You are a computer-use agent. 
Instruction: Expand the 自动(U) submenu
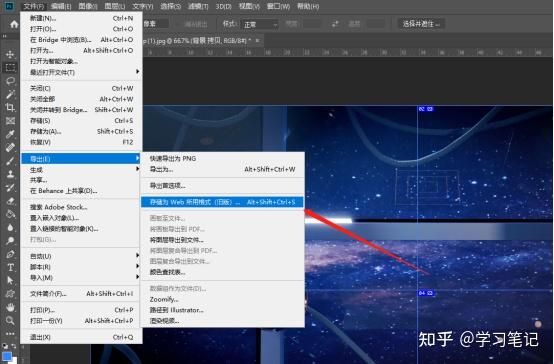(x=82, y=256)
